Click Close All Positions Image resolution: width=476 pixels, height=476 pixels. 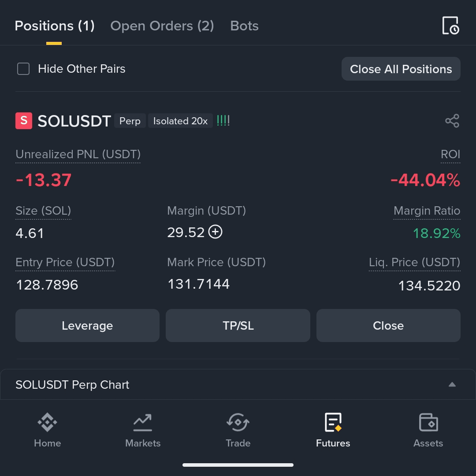(401, 69)
